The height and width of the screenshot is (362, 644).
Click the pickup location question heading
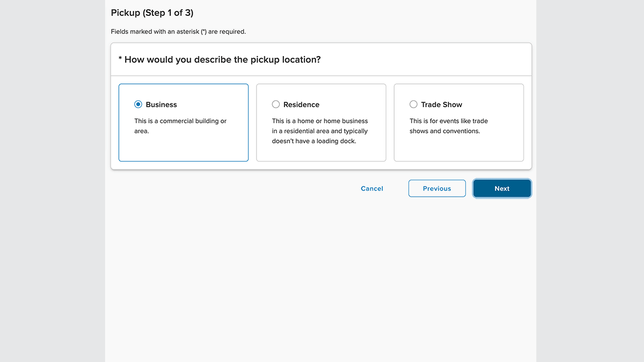point(223,60)
